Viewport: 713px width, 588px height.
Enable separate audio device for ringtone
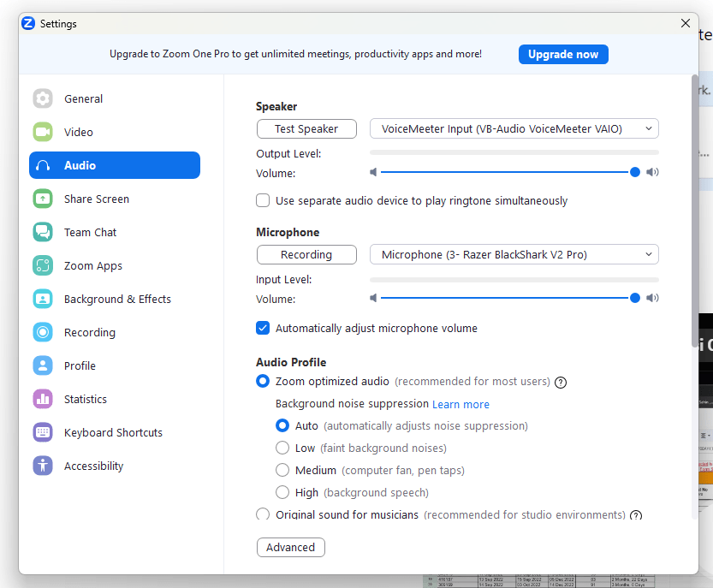tap(263, 200)
